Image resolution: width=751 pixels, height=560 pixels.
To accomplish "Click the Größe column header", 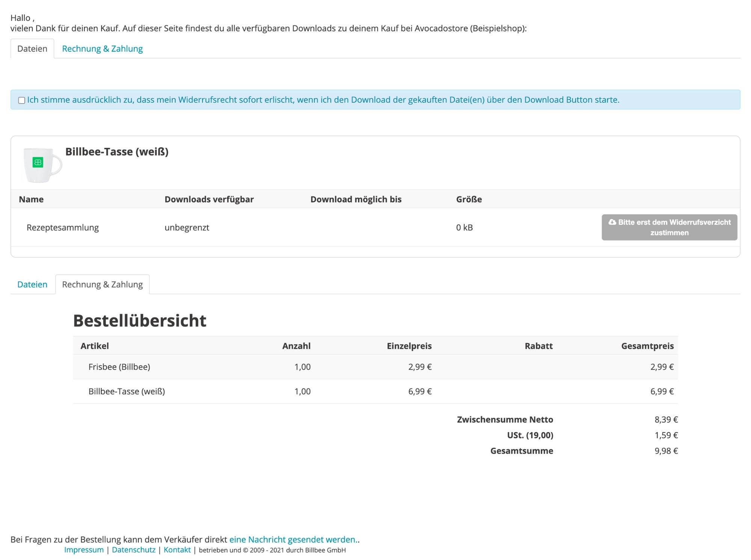I will point(469,199).
